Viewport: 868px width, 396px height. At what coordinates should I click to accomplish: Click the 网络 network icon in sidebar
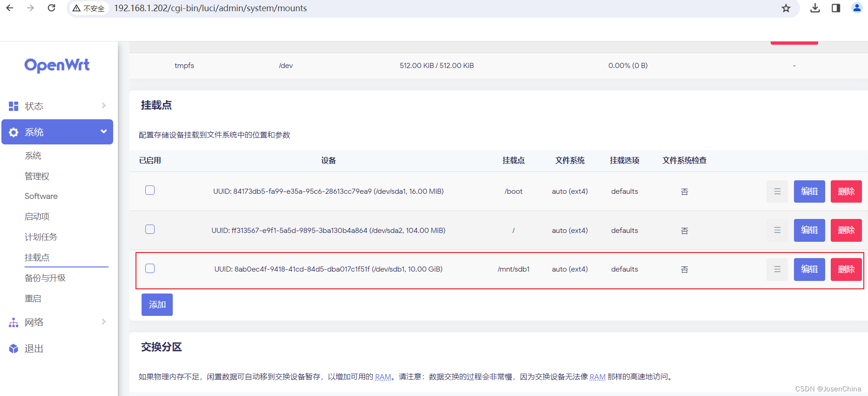pos(14,322)
